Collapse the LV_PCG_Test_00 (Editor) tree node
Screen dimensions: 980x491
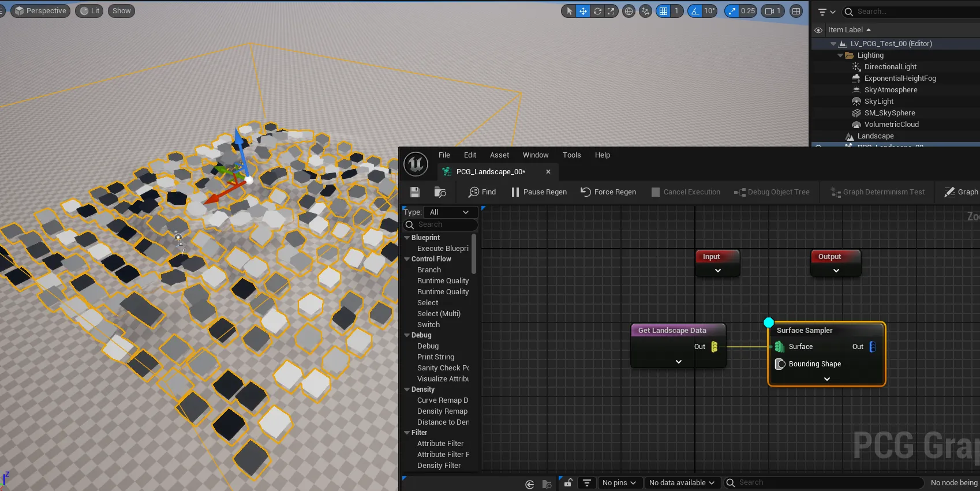(833, 44)
